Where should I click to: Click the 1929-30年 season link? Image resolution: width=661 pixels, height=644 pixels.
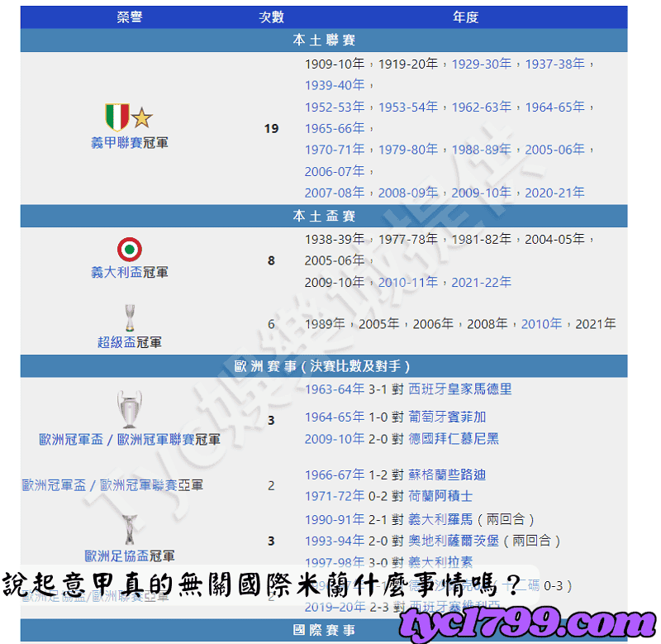point(482,64)
